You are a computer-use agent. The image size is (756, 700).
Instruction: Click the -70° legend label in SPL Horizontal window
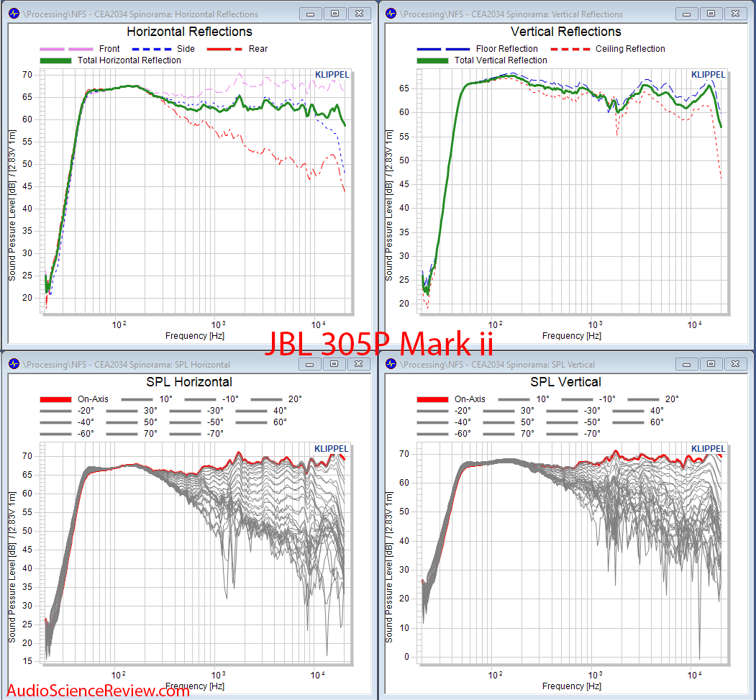coord(216,434)
